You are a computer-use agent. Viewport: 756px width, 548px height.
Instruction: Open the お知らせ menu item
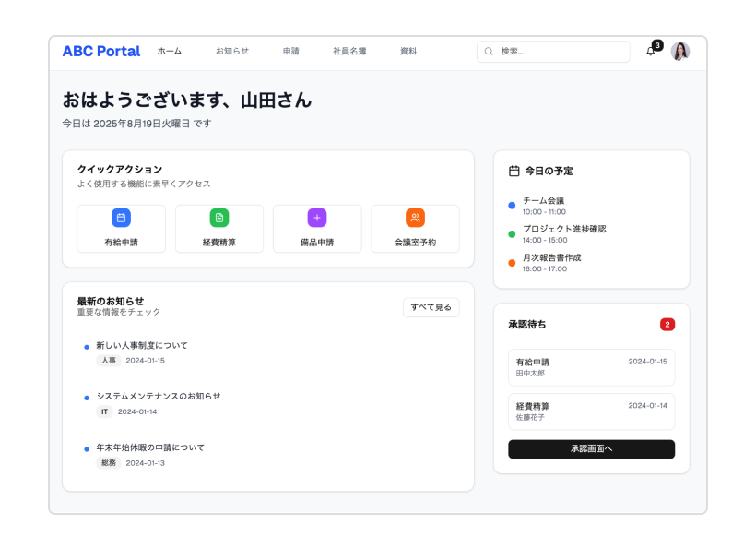tap(232, 52)
